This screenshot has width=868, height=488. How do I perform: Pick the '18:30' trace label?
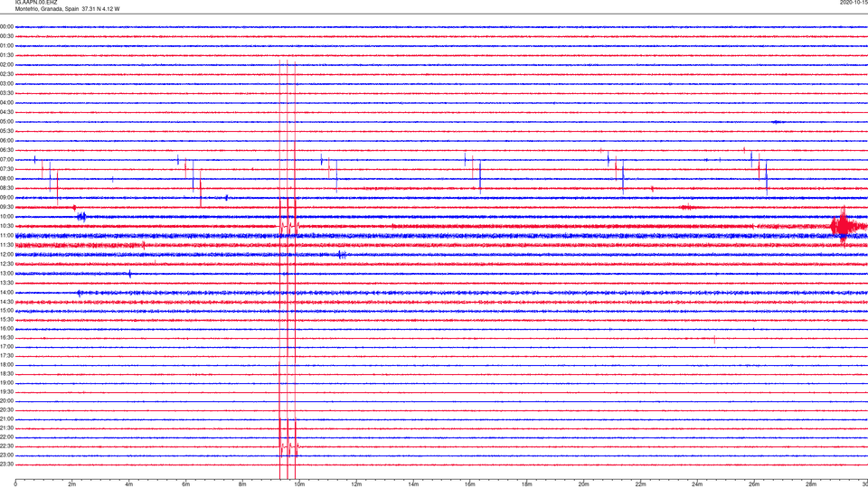pos(6,374)
